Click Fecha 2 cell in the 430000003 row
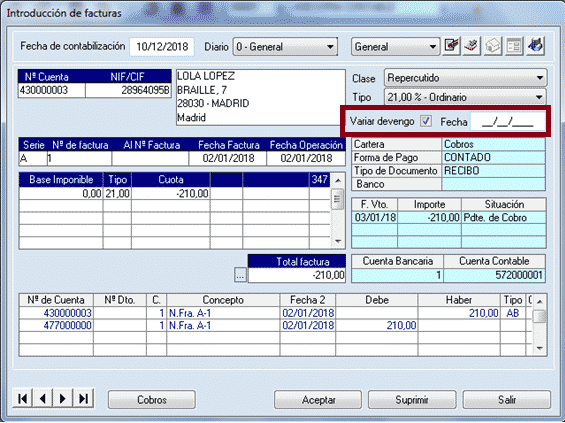The width and height of the screenshot is (565, 423). tap(308, 313)
